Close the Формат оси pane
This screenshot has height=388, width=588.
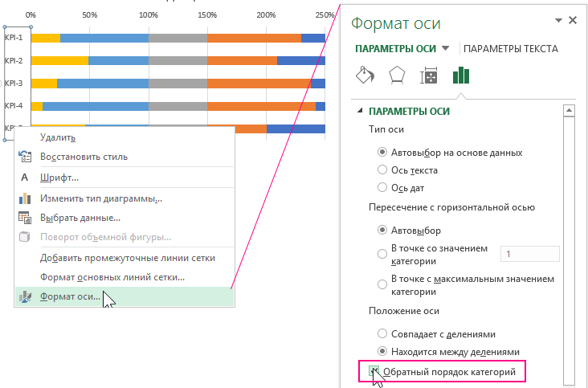(x=572, y=20)
